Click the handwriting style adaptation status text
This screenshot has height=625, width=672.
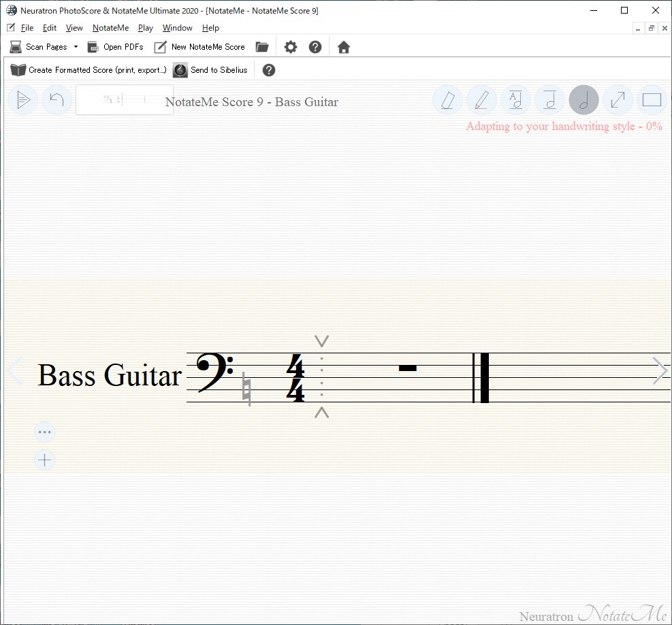(564, 126)
